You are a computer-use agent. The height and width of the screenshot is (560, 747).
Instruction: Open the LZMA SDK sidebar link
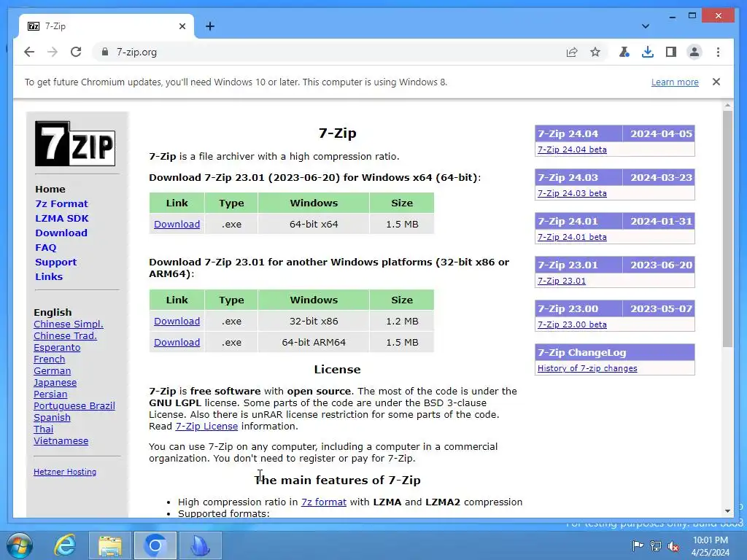point(62,218)
